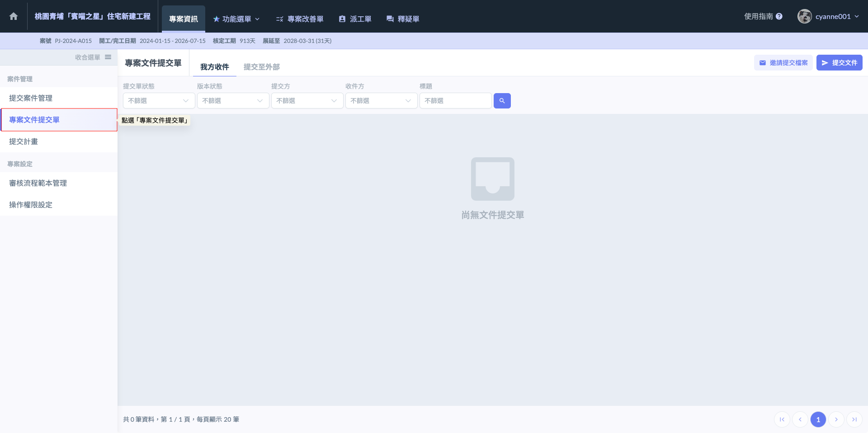Open 審核流程範本管理 in the sidebar
The height and width of the screenshot is (433, 868).
(59, 183)
